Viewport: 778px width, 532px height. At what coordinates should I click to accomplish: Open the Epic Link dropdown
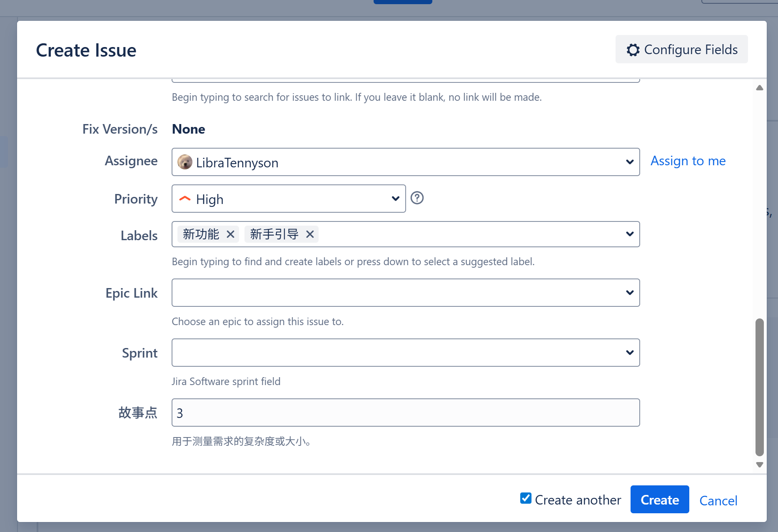(406, 293)
